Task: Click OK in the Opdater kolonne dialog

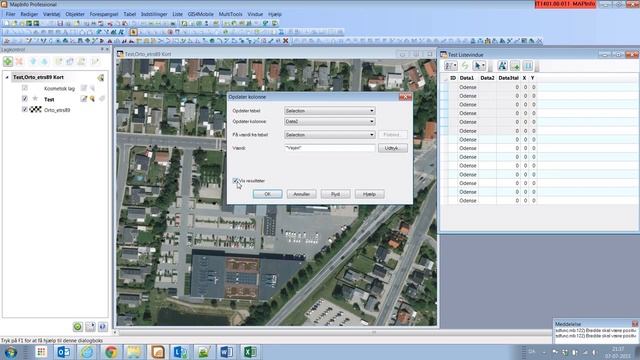Action: coord(267,194)
